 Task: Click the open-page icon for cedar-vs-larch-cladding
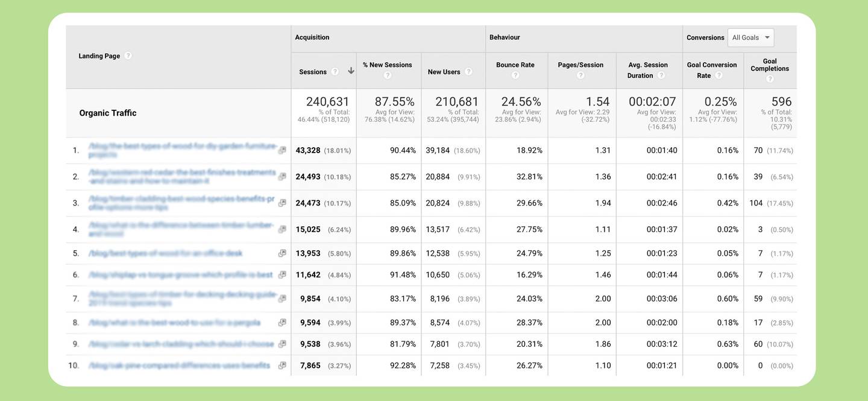click(281, 343)
